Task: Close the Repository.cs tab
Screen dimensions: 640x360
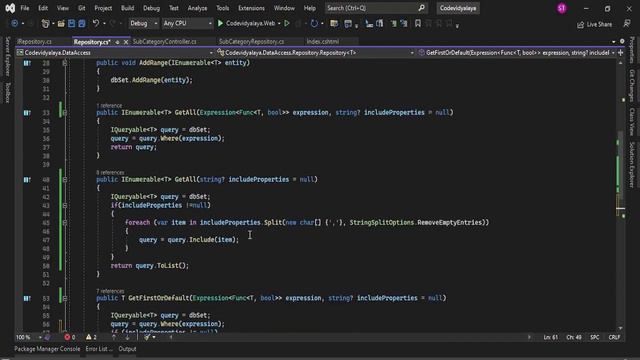Action: (126, 42)
